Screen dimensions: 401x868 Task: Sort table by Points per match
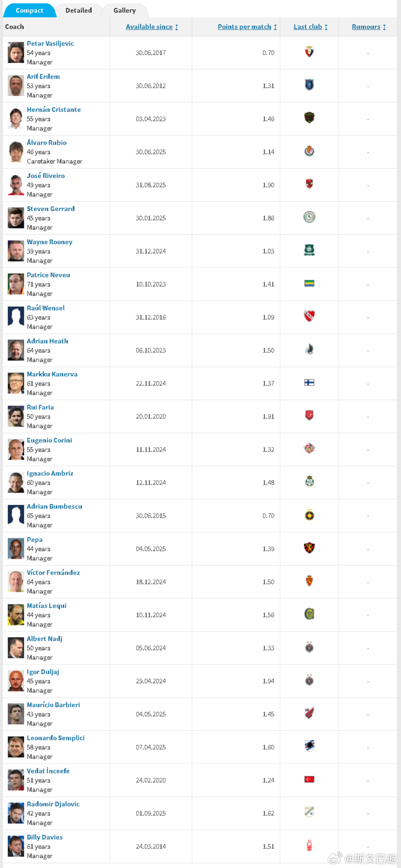tap(247, 27)
